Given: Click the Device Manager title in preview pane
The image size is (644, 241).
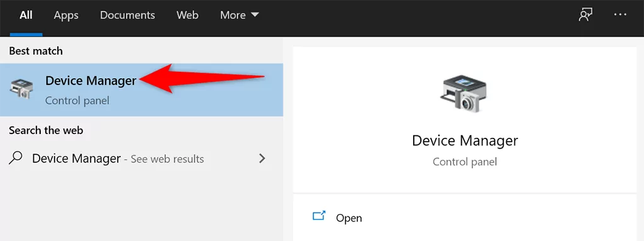Looking at the screenshot, I should 465,140.
